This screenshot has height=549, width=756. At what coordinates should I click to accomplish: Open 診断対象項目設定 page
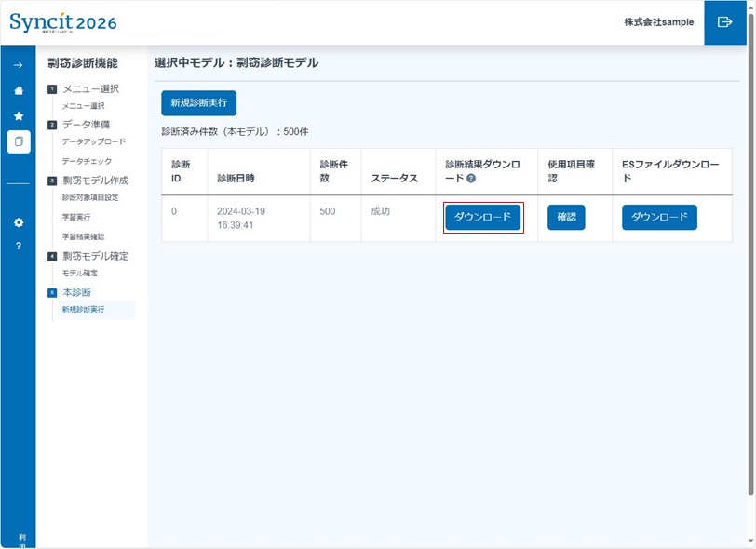[90, 197]
